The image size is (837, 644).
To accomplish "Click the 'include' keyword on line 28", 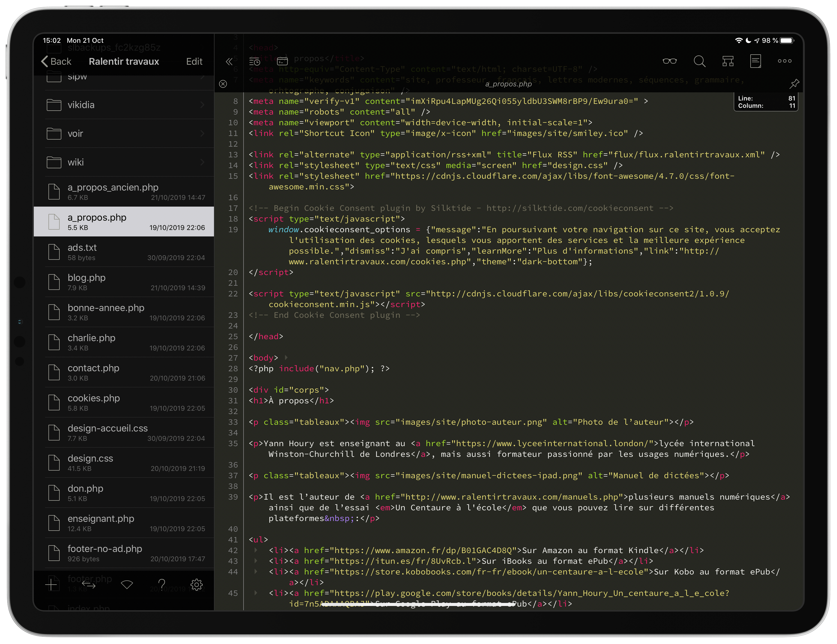I will [296, 368].
